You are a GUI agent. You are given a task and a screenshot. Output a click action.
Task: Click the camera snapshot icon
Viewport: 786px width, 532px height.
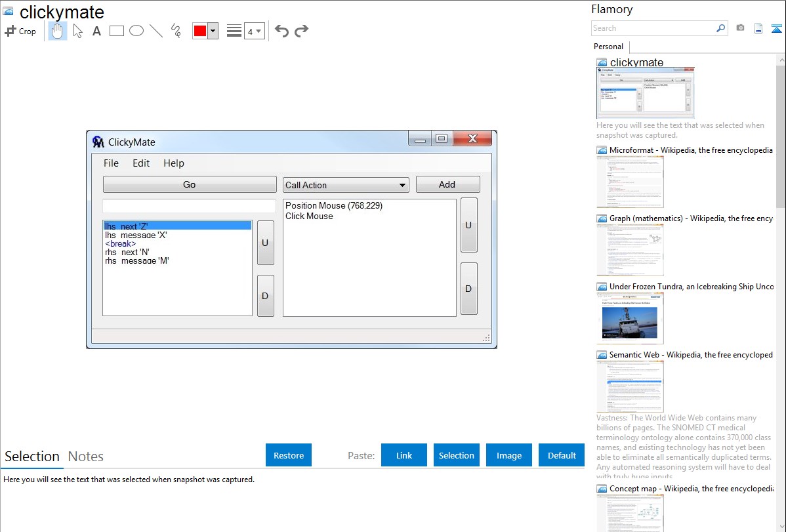click(740, 28)
